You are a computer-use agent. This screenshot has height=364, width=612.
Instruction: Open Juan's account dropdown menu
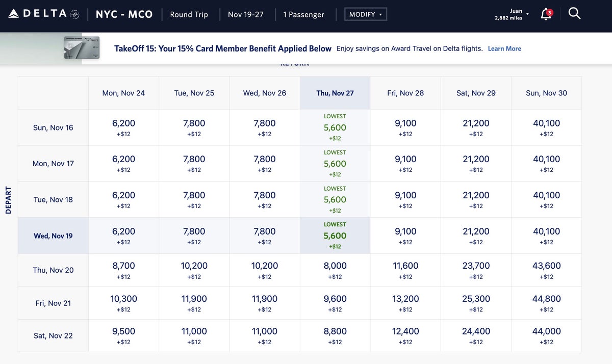[512, 14]
